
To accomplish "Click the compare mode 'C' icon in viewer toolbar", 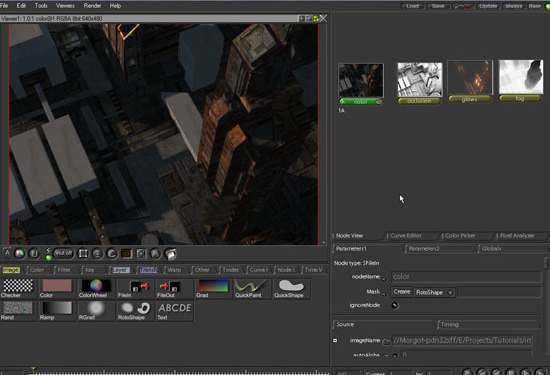I will coord(112,254).
